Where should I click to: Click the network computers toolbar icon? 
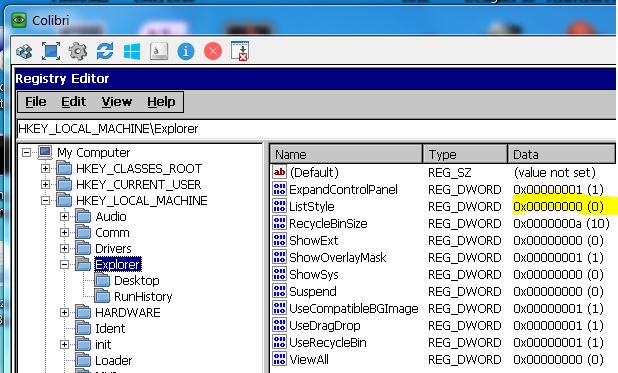click(24, 51)
